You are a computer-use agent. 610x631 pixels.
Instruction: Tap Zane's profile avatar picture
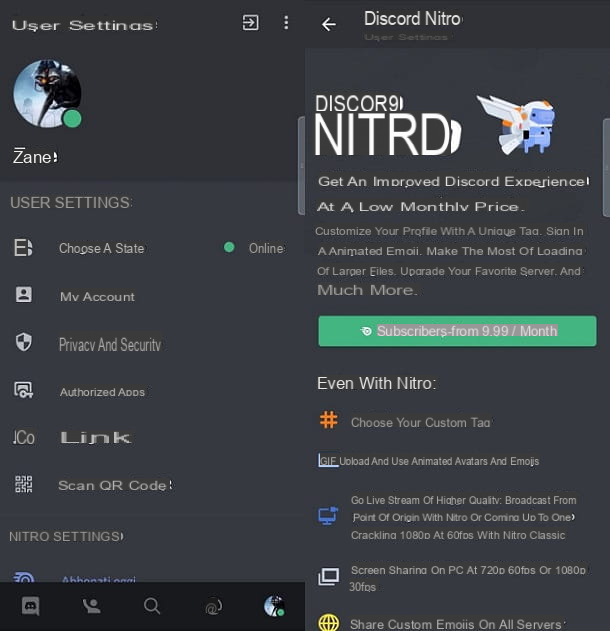point(47,93)
